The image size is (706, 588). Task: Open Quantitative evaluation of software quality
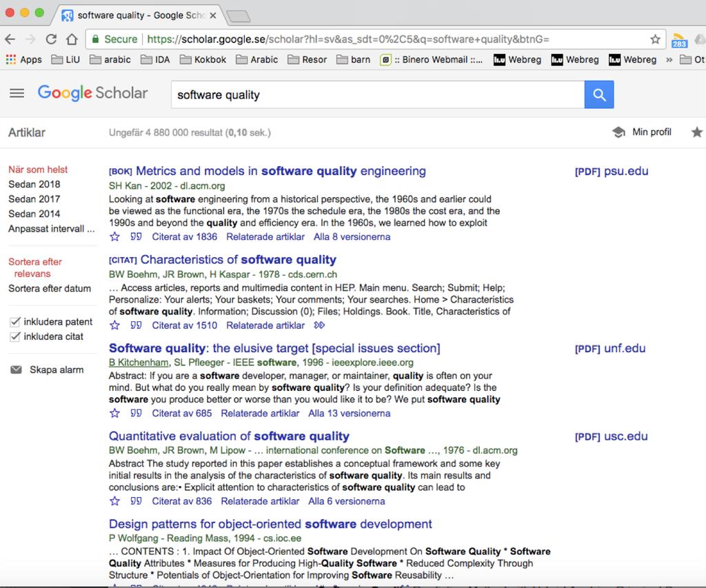[x=229, y=436]
